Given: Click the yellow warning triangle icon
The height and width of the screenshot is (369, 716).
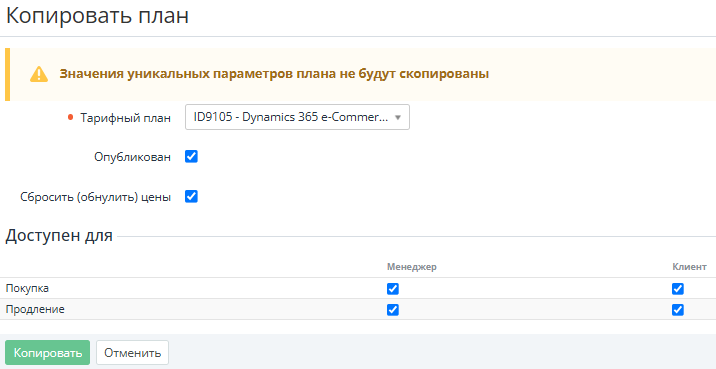Looking at the screenshot, I should (x=39, y=74).
